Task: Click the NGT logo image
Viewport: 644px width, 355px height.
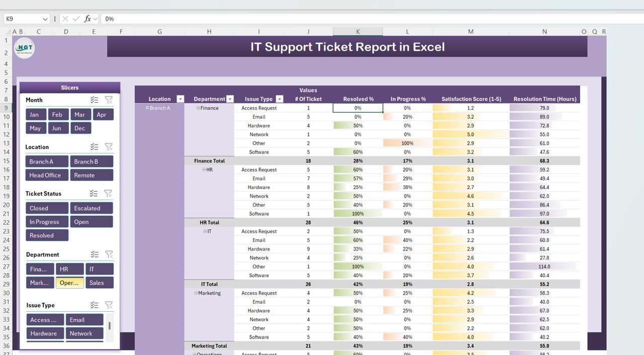Action: click(x=24, y=48)
